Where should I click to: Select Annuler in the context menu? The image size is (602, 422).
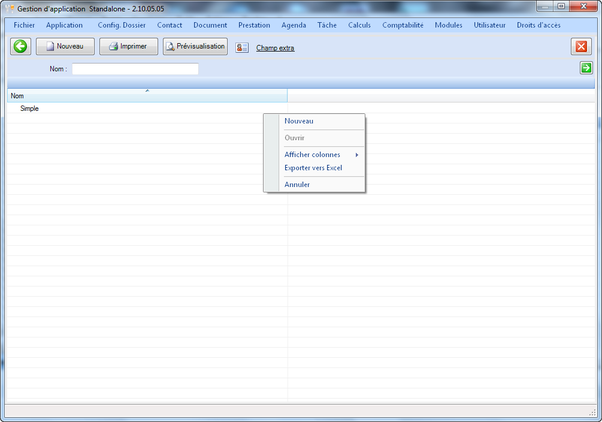297,184
